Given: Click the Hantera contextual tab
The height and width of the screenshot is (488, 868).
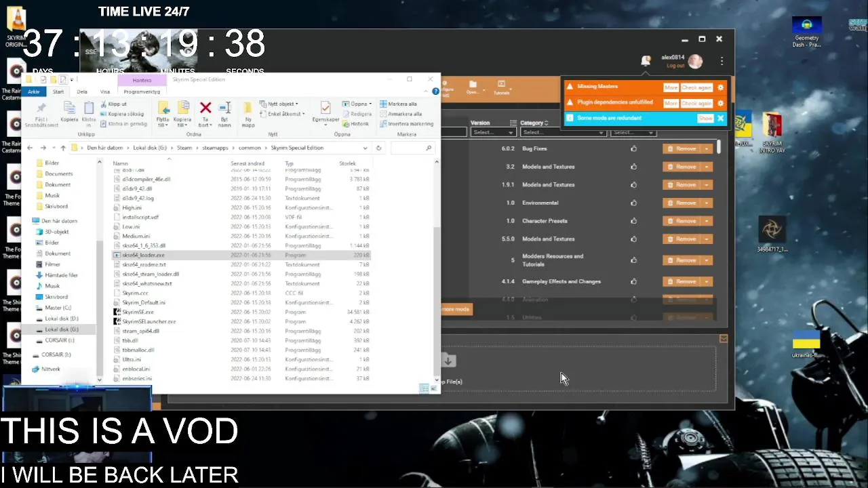Looking at the screenshot, I should click(x=142, y=80).
